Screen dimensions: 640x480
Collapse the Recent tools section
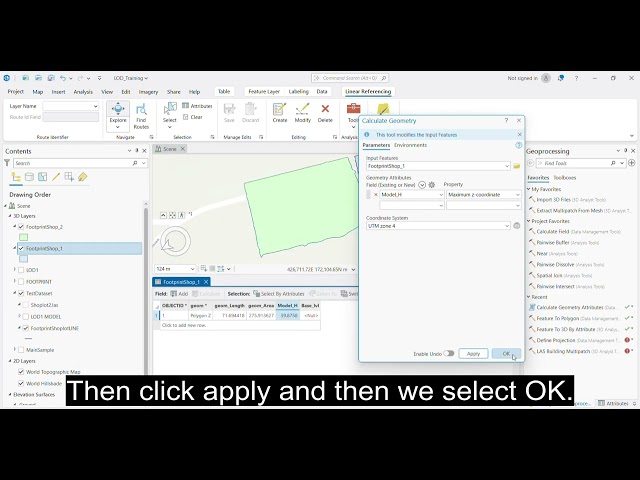click(x=529, y=297)
